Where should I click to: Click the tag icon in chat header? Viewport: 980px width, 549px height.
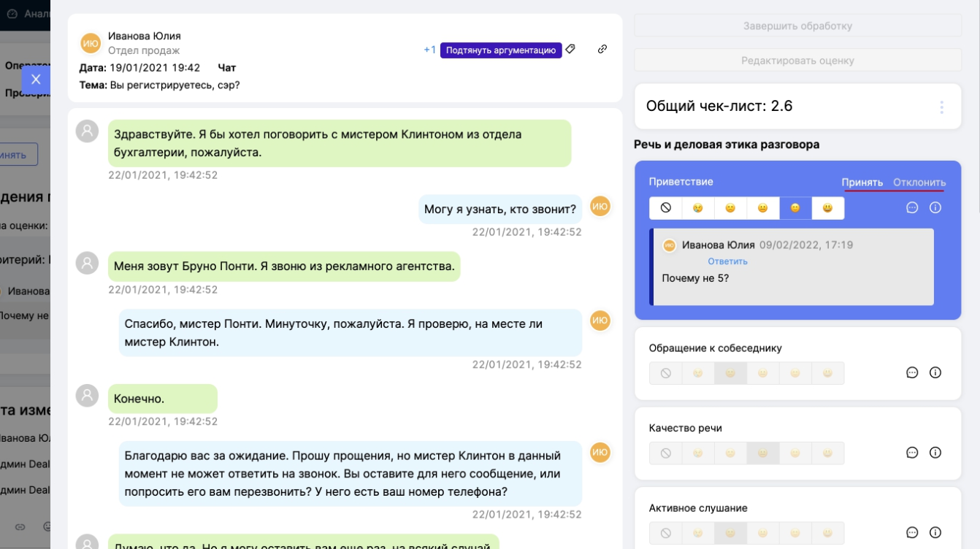point(571,49)
